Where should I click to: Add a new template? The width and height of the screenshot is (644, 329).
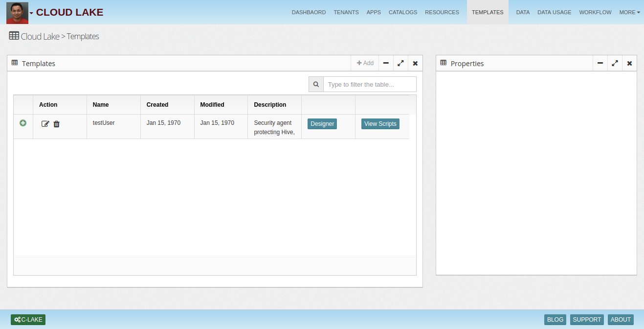tap(365, 63)
